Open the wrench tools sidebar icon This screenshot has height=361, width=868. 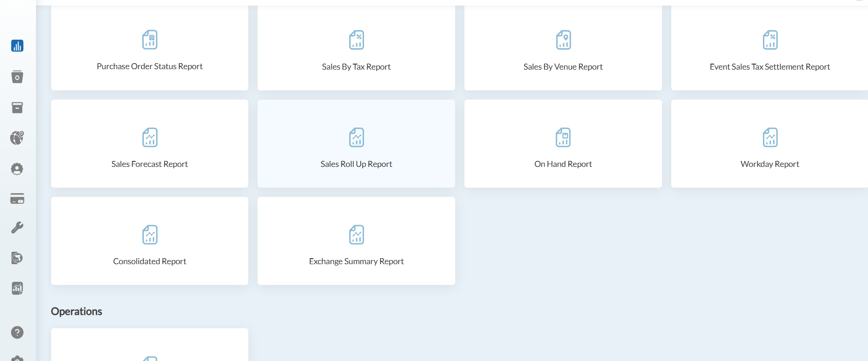pyautogui.click(x=17, y=227)
